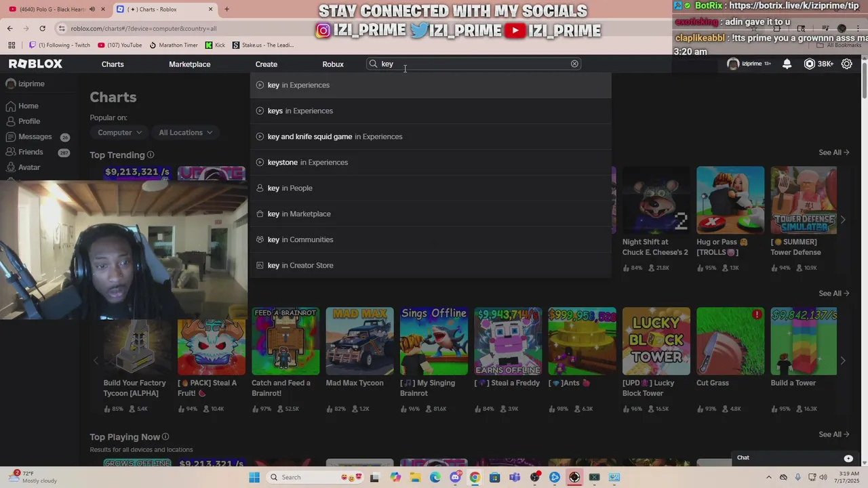Click the Roblox logo
Image resolution: width=868 pixels, height=488 pixels.
pyautogui.click(x=35, y=64)
